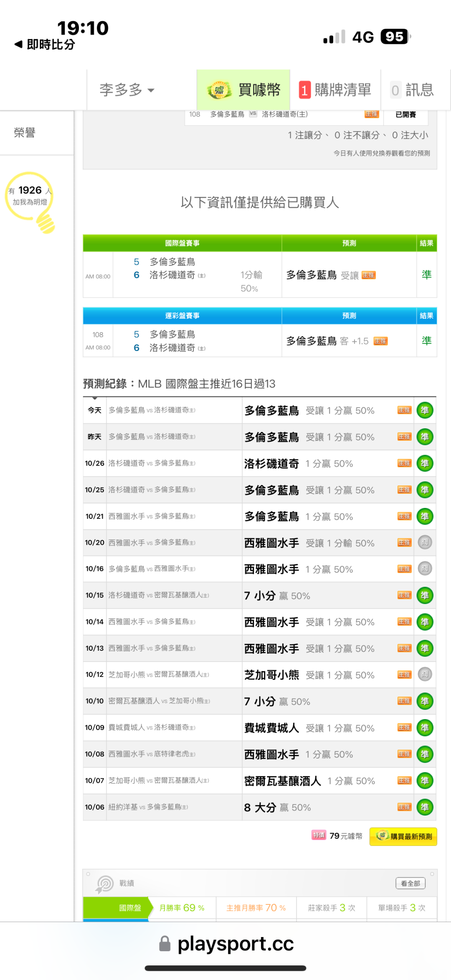
Task: Click the 運彩盤賽事 table header
Action: point(182,316)
